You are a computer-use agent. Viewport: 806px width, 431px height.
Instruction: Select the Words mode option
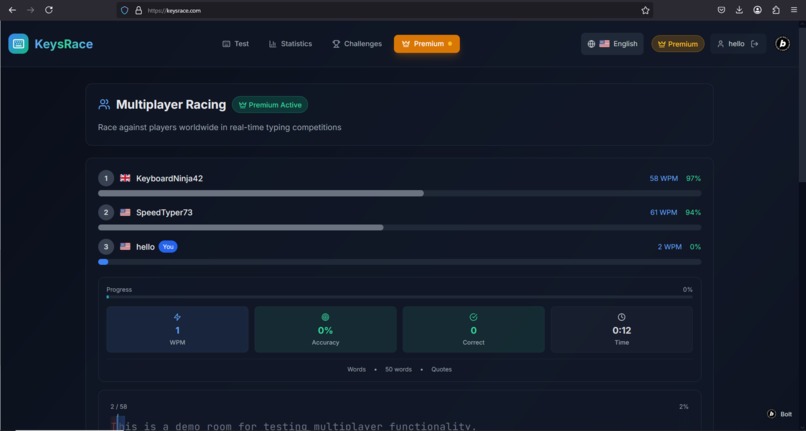click(x=356, y=369)
